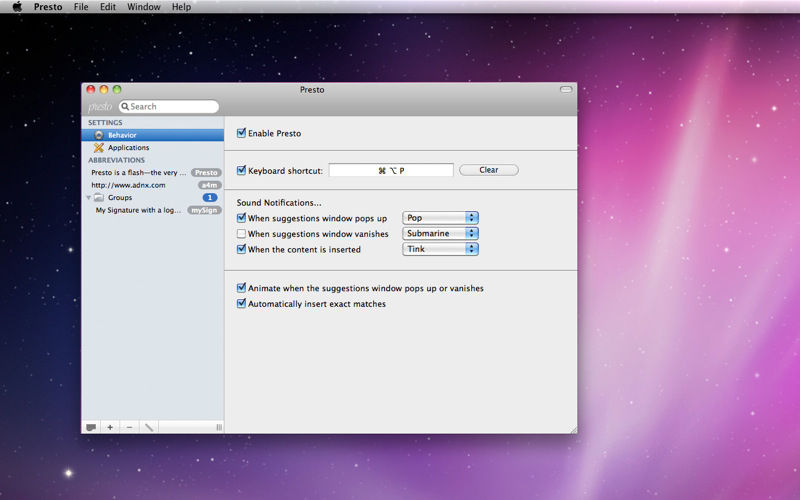
Task: Click the presto logo in the toolbar
Action: pos(99,106)
